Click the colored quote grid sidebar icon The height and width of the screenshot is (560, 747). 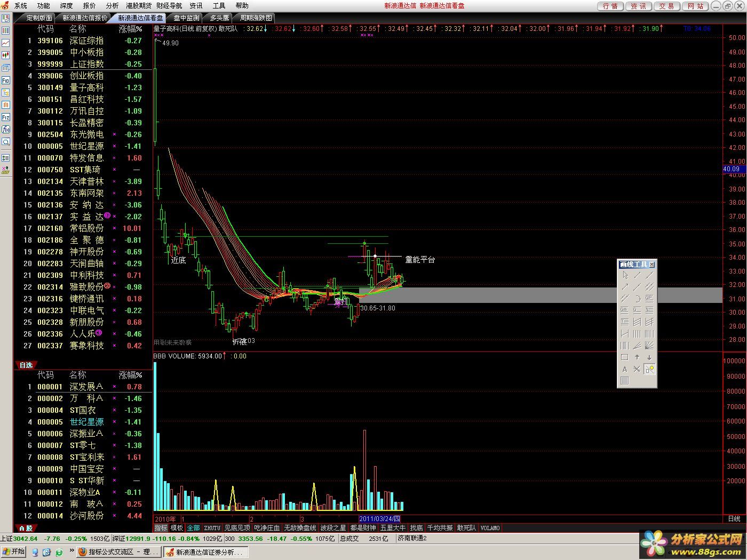5,30
